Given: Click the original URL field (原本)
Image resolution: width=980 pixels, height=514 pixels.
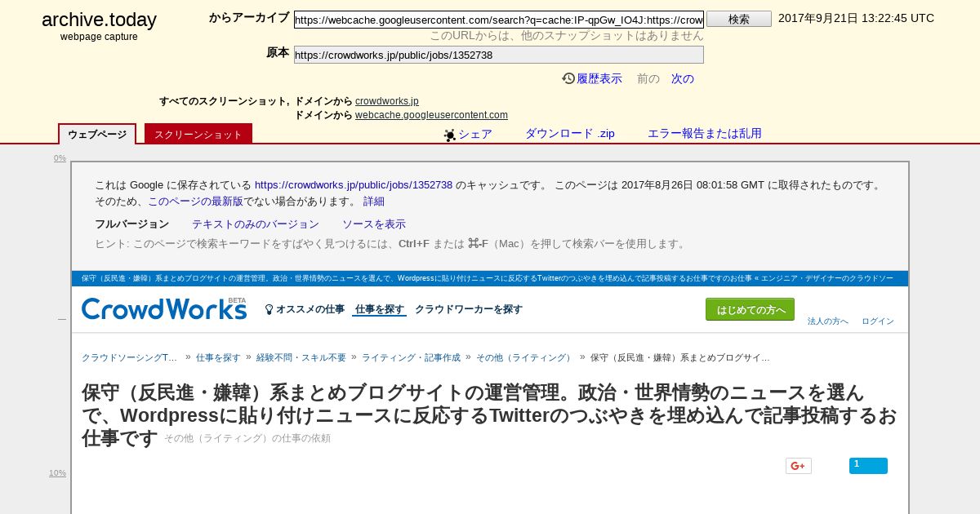Looking at the screenshot, I should tap(499, 55).
